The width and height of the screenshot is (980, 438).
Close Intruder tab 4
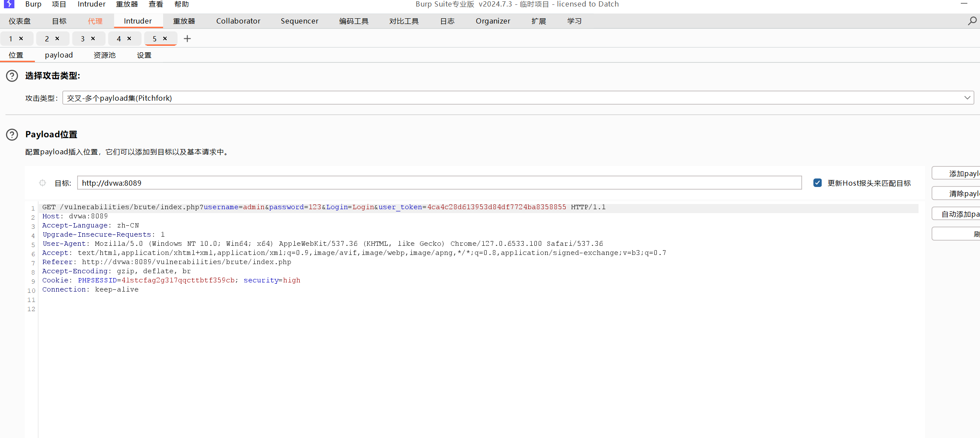(129, 38)
